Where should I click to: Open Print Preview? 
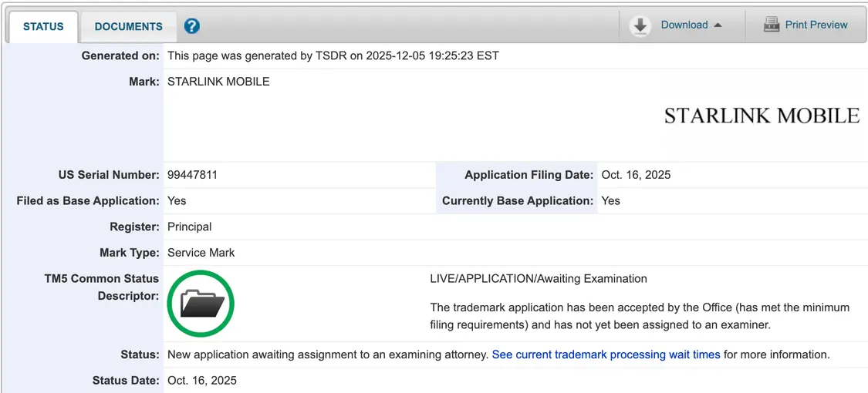point(816,25)
